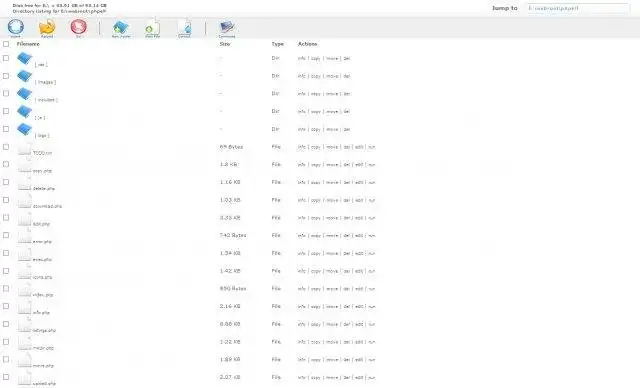
Task: Open the images folder name link
Action: [x=45, y=82]
